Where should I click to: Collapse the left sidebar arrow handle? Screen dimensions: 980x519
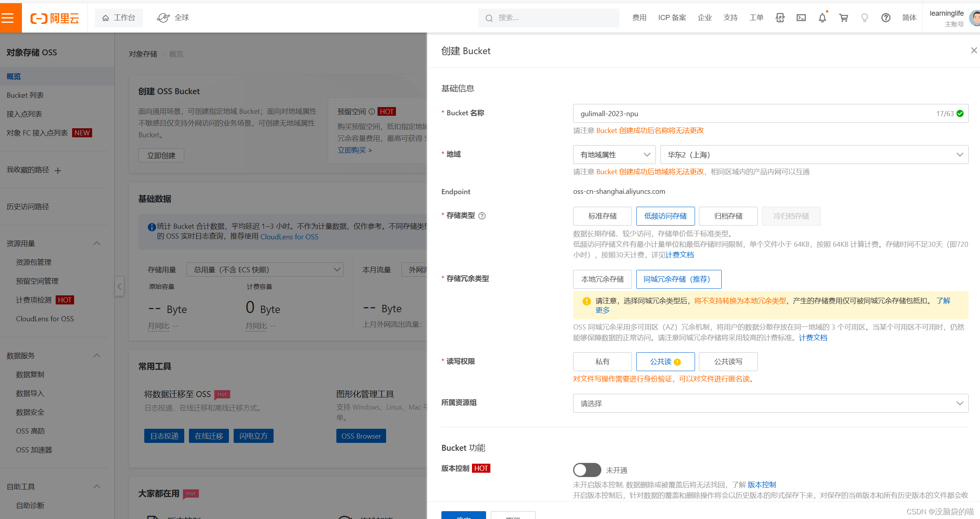pyautogui.click(x=120, y=286)
